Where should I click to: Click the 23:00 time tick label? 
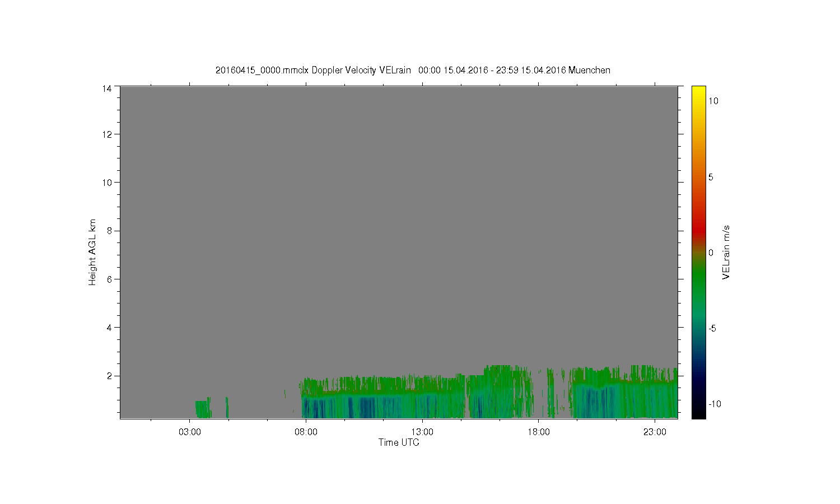click(x=655, y=432)
